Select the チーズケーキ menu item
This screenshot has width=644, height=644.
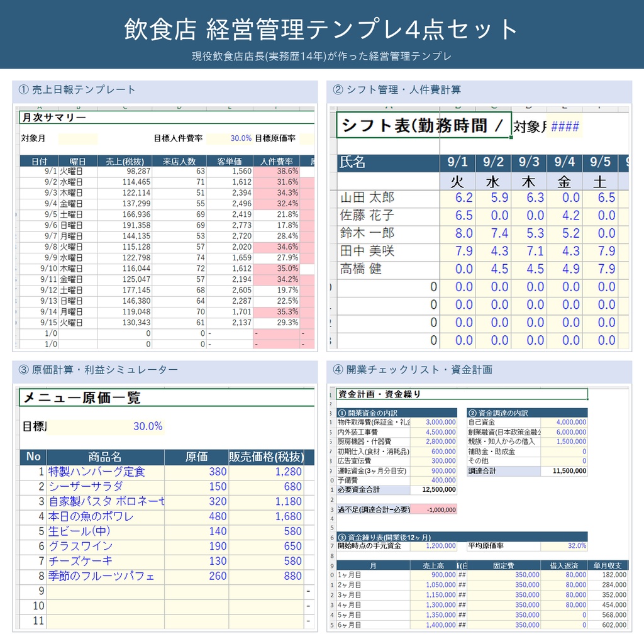(x=105, y=561)
